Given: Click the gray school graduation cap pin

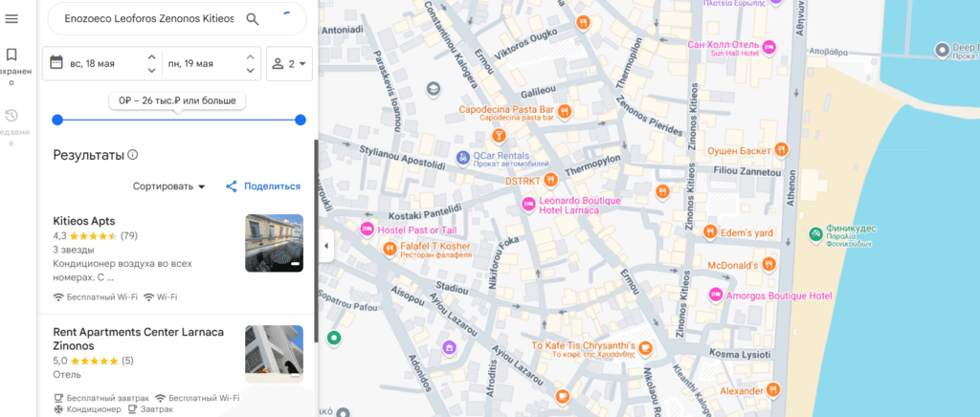Looking at the screenshot, I should (433, 89).
